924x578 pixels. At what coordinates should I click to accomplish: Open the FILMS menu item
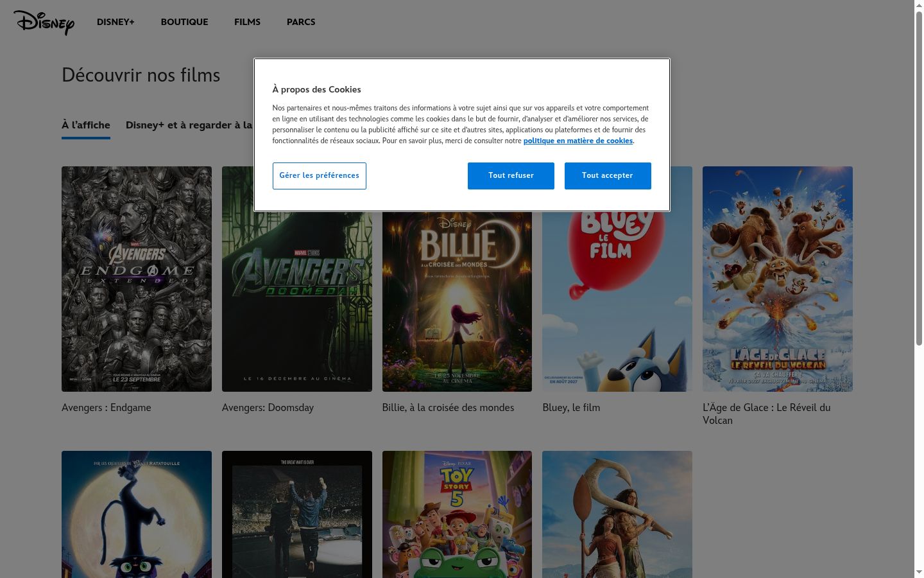(x=247, y=22)
